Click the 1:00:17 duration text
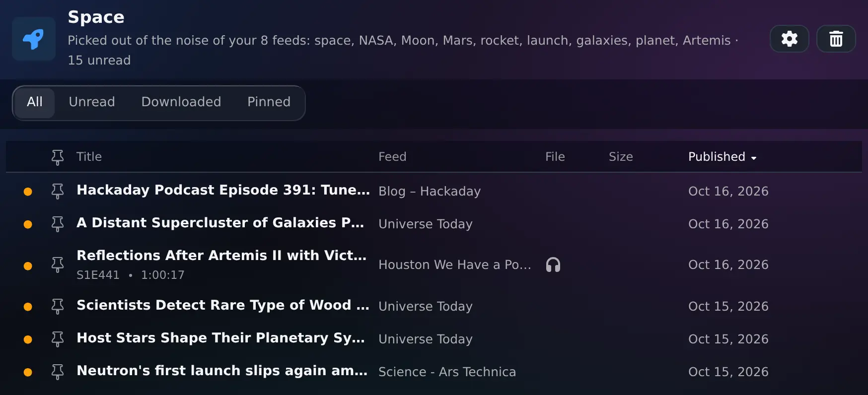Screen dimensions: 868x395 [162, 275]
